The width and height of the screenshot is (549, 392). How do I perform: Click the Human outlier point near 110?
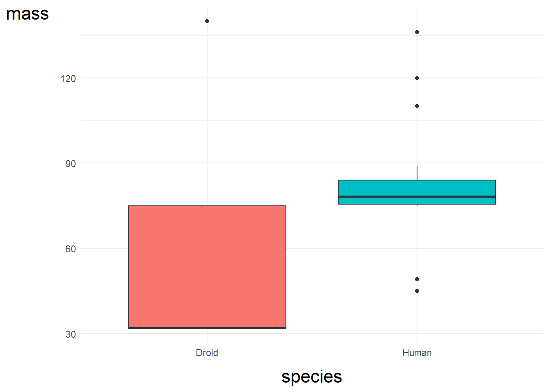click(417, 106)
